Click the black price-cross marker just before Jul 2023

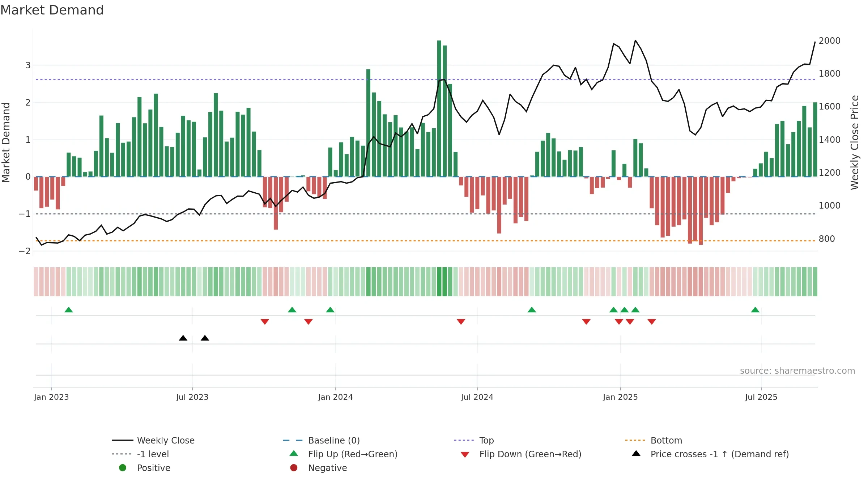pyautogui.click(x=183, y=338)
